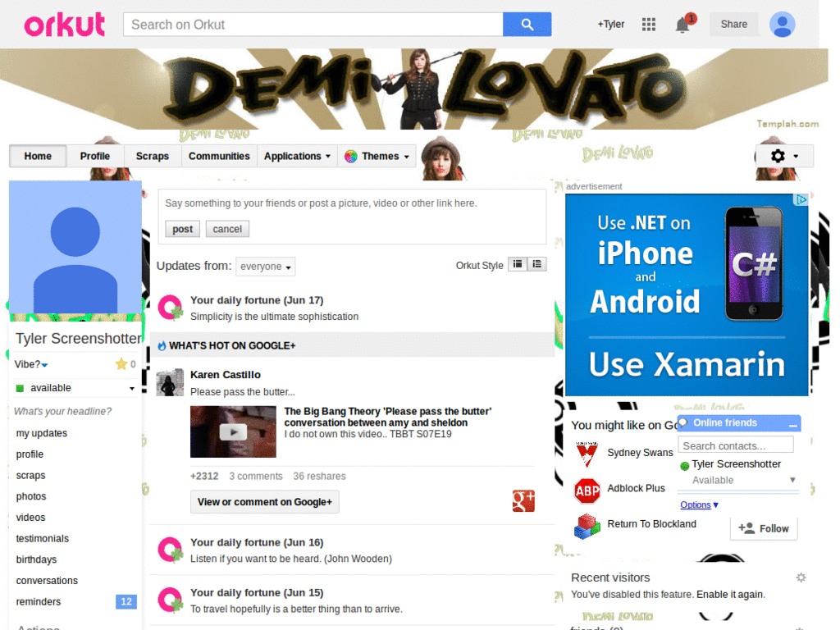The image size is (840, 630).
Task: Minimize the Online friends chat panel
Action: pyautogui.click(x=793, y=424)
